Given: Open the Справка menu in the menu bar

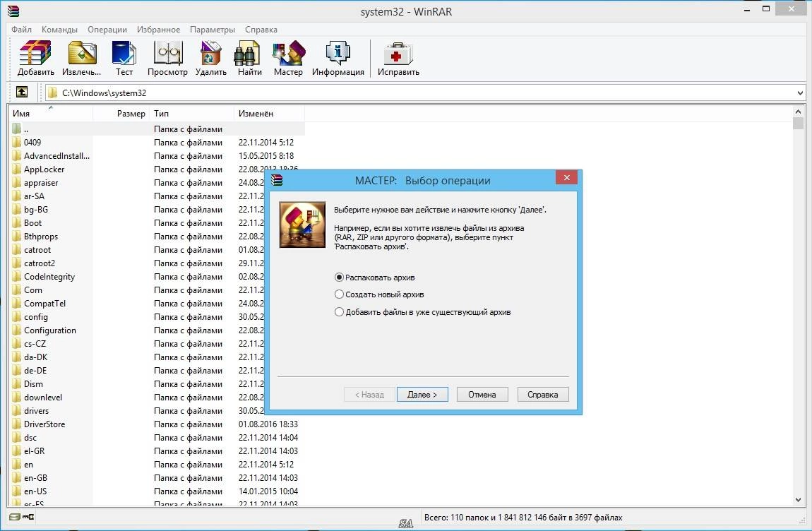Looking at the screenshot, I should [x=261, y=30].
